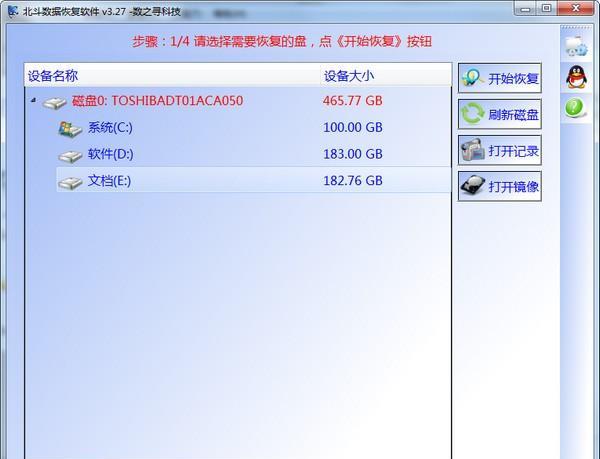Open the green help question-mark icon
Screen dimensions: 600x459
tap(575, 108)
